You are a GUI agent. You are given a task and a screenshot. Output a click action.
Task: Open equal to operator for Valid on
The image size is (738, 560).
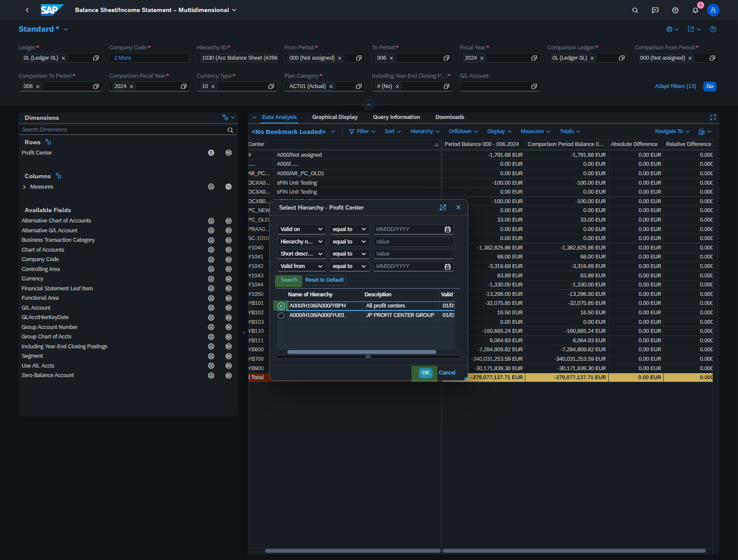point(349,229)
